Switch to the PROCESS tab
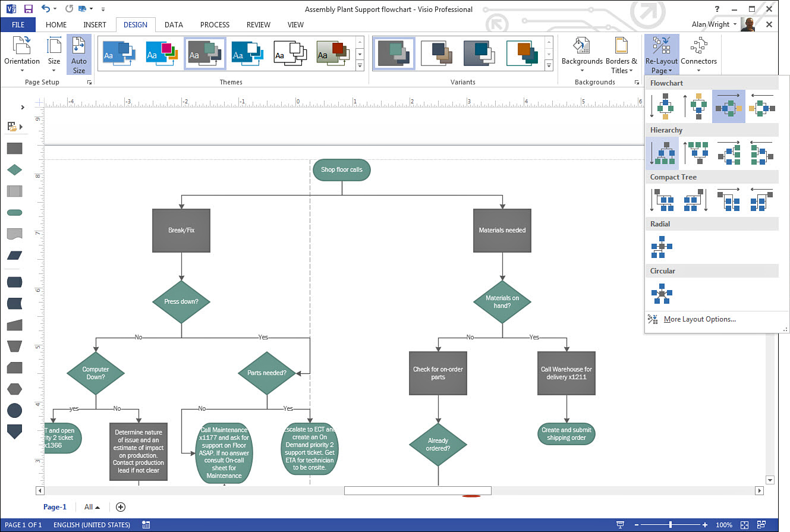The width and height of the screenshot is (790, 532). [215, 25]
